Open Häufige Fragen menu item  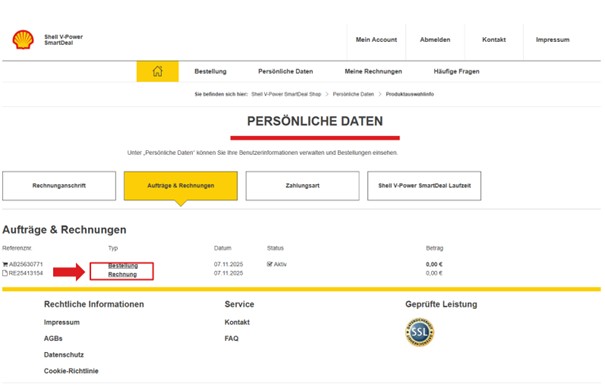pyautogui.click(x=456, y=71)
